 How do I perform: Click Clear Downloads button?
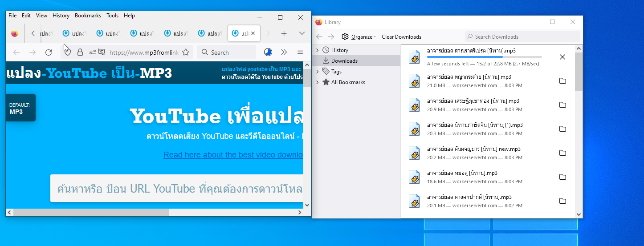point(401,37)
